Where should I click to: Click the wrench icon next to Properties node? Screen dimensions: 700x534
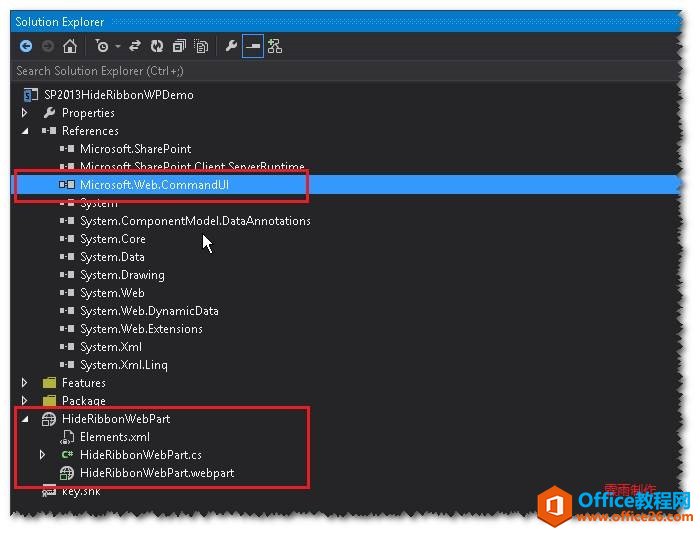49,113
